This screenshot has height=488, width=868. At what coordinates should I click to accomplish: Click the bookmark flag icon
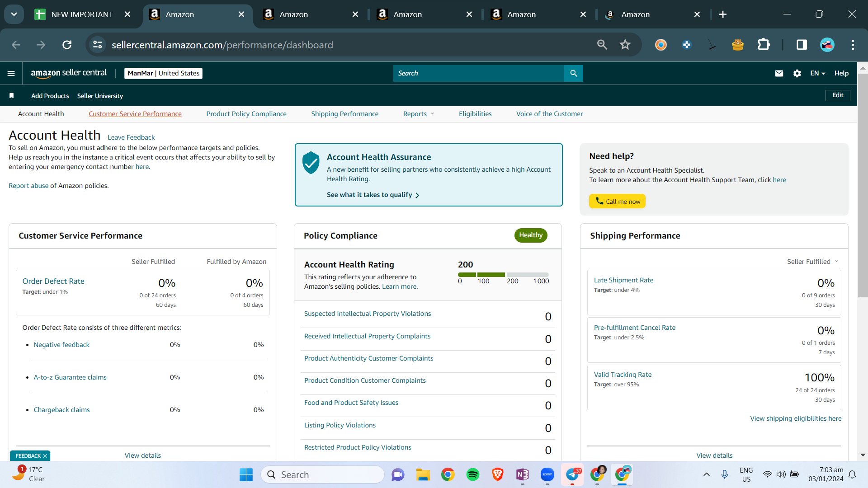pyautogui.click(x=12, y=96)
